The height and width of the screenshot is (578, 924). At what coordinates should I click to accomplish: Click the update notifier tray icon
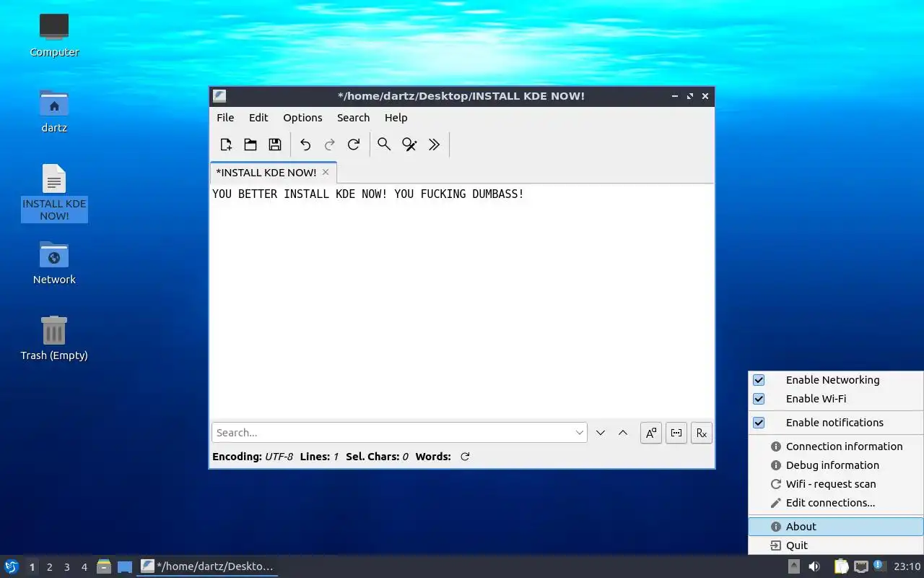point(879,566)
